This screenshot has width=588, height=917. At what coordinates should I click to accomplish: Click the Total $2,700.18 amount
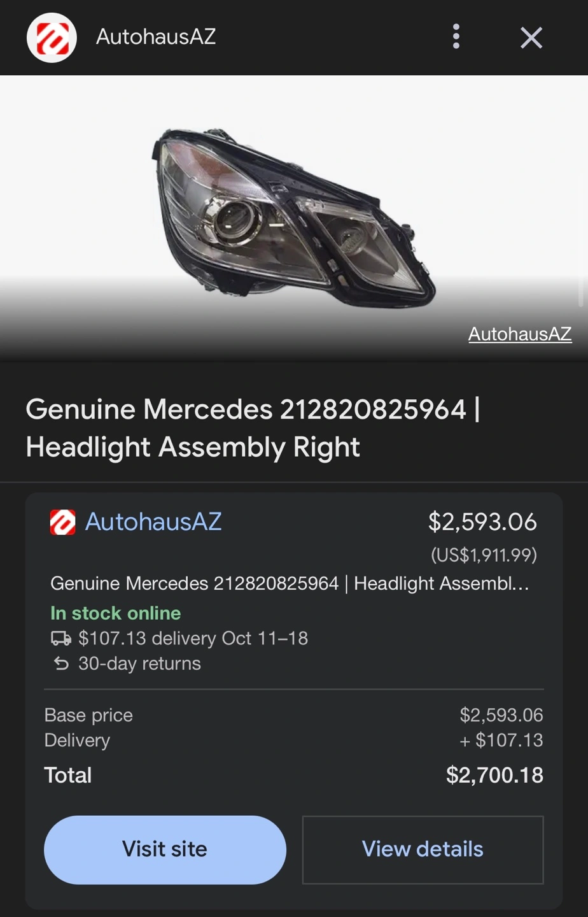494,775
